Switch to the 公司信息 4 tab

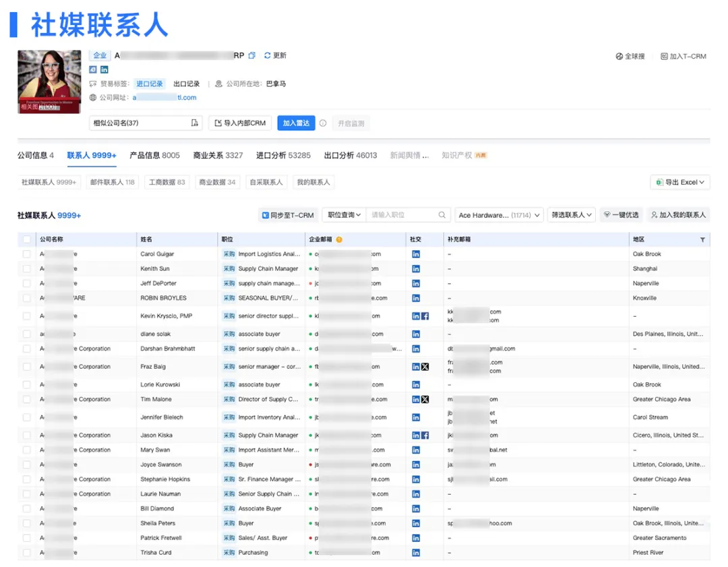click(36, 156)
